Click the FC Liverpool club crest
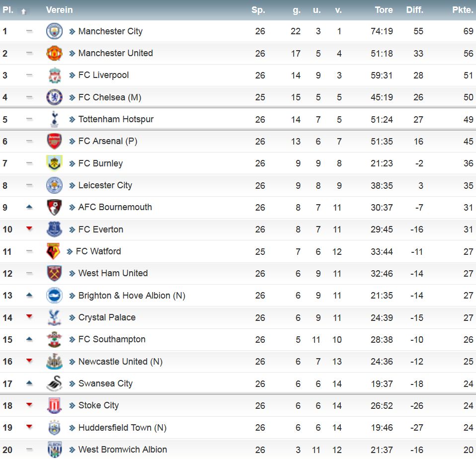 54,76
